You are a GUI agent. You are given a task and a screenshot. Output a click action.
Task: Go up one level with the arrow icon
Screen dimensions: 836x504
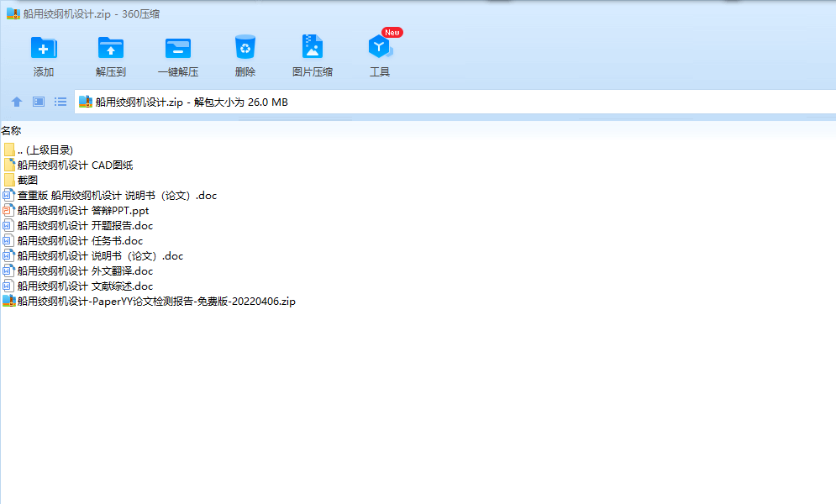point(17,102)
